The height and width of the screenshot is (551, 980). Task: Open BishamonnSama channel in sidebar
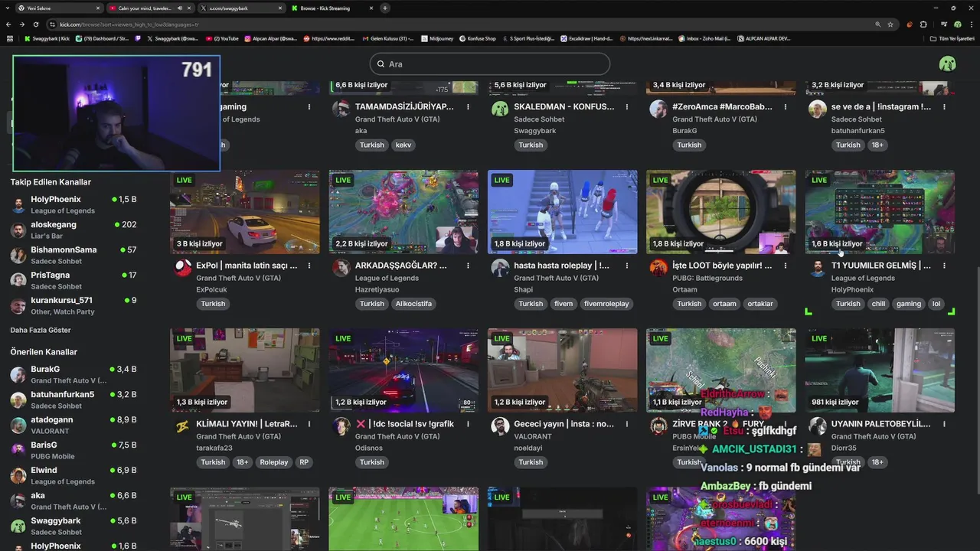pyautogui.click(x=73, y=255)
